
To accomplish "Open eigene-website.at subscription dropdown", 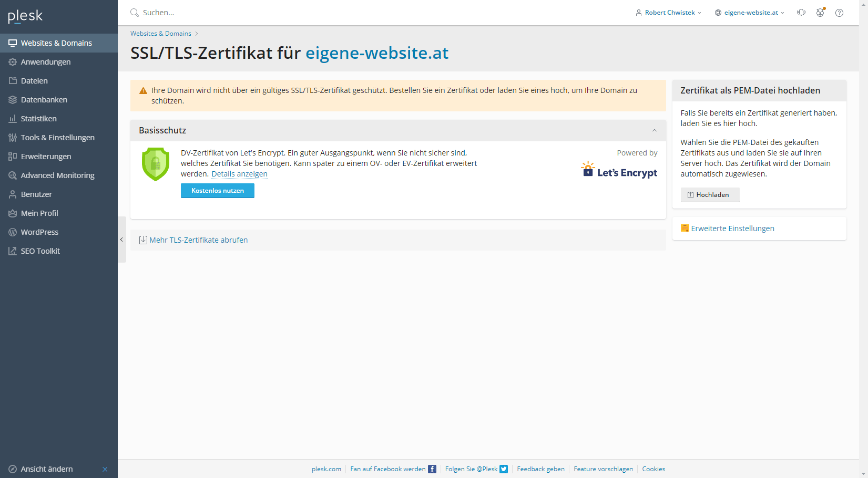I will (749, 13).
